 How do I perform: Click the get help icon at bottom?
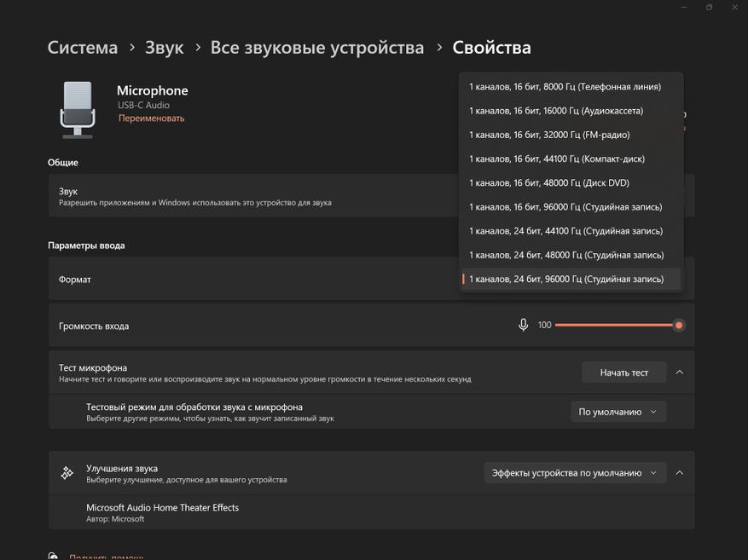click(x=53, y=556)
